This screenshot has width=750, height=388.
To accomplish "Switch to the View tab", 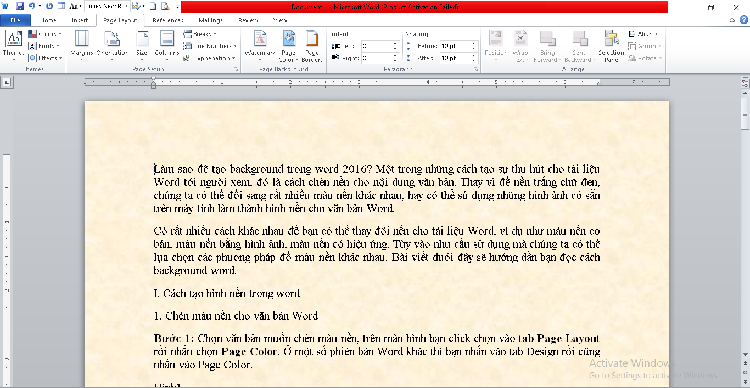I will coord(279,20).
